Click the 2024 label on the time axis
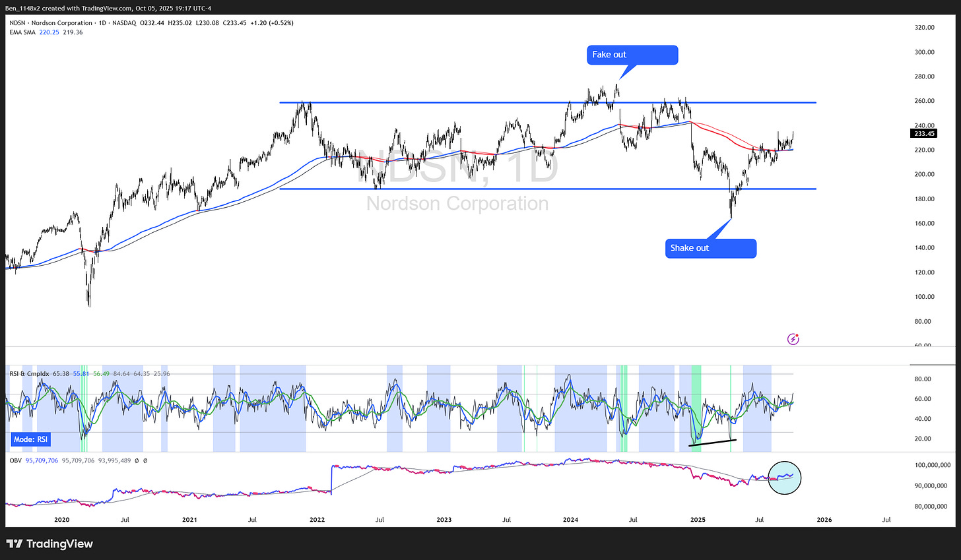This screenshot has width=961, height=560. coord(571,520)
